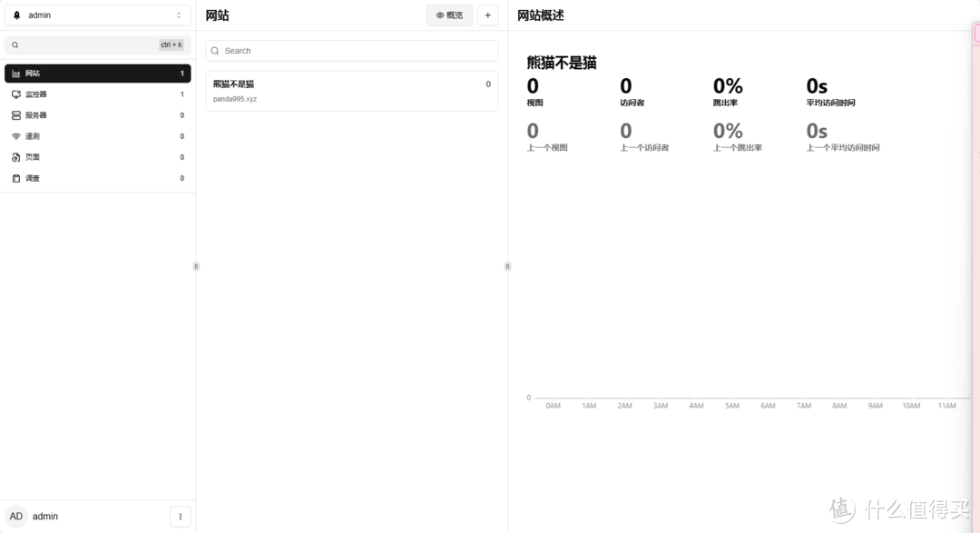
Task: Click the 调查 clipboard icon in sidebar
Action: coord(15,177)
